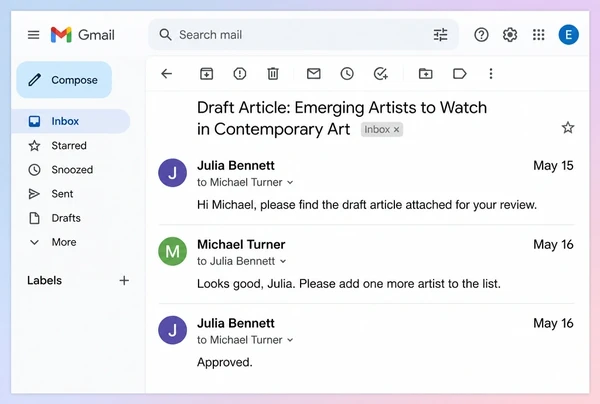Show details for May 15 Julia message recipients

(x=290, y=182)
